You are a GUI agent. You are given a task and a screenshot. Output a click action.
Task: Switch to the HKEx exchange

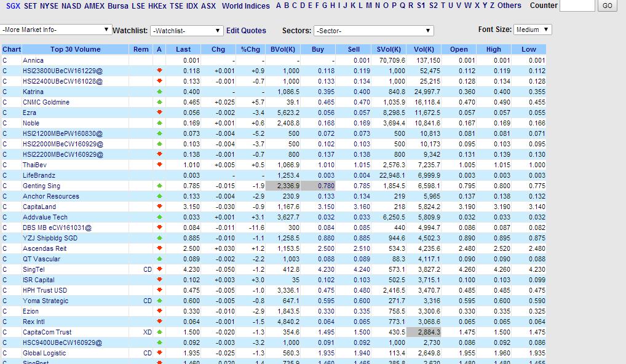click(157, 6)
